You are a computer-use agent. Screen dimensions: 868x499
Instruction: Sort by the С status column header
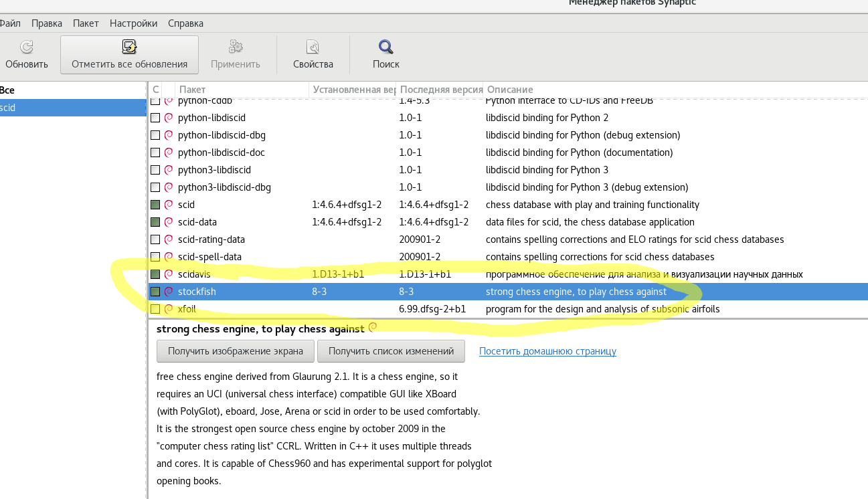155,90
